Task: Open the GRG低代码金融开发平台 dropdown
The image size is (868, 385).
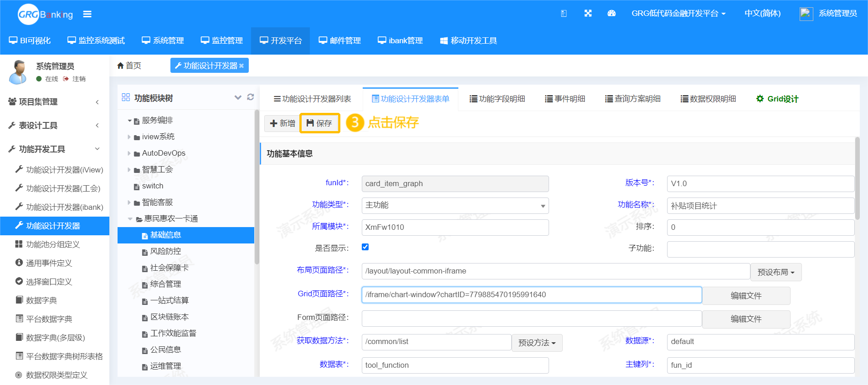Action: point(678,14)
